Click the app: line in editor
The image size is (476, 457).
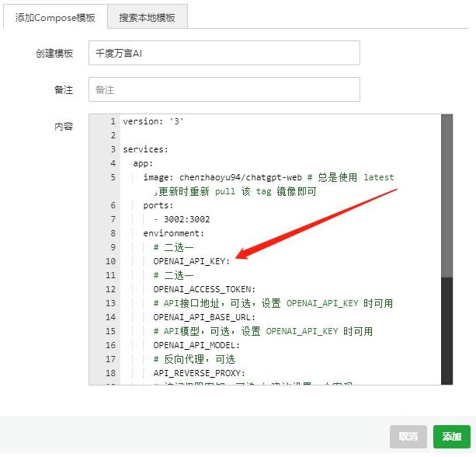pos(143,163)
